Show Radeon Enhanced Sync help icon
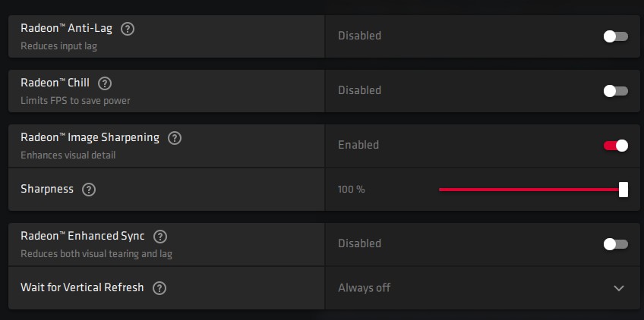 pyautogui.click(x=160, y=237)
